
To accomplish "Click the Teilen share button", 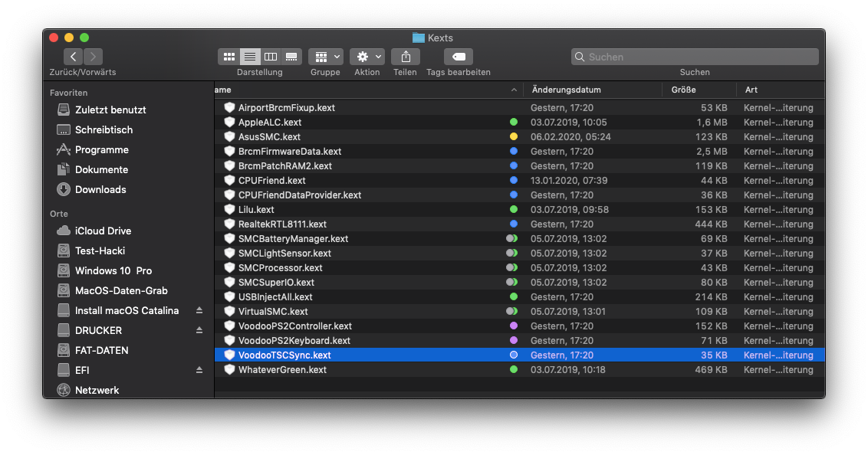I will pos(406,57).
